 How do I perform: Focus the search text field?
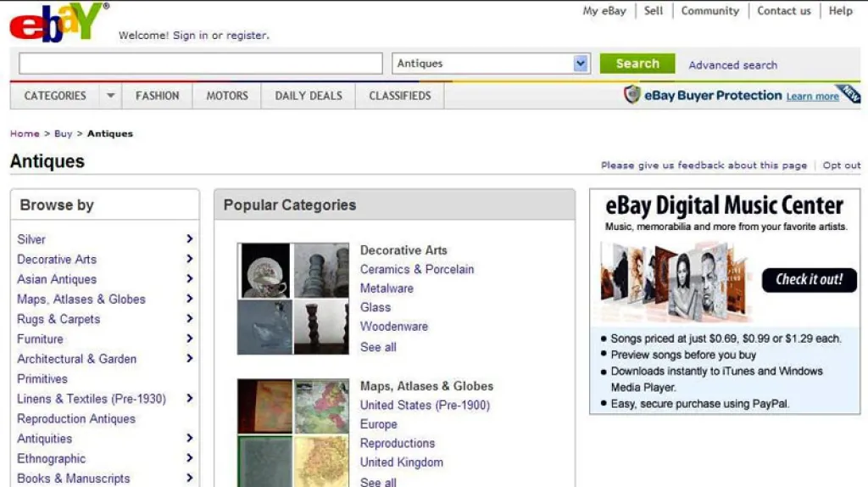click(200, 63)
